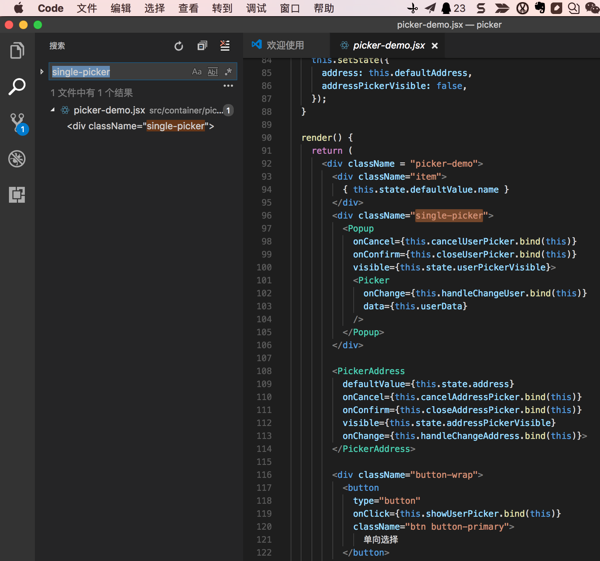Close the picker-demo.jsx editor tab
The height and width of the screenshot is (561, 600).
435,46
